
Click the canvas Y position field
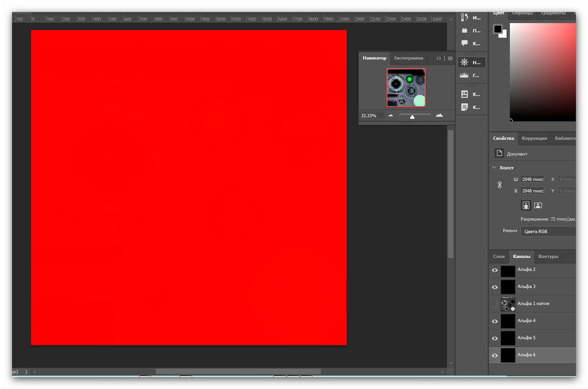coord(567,191)
